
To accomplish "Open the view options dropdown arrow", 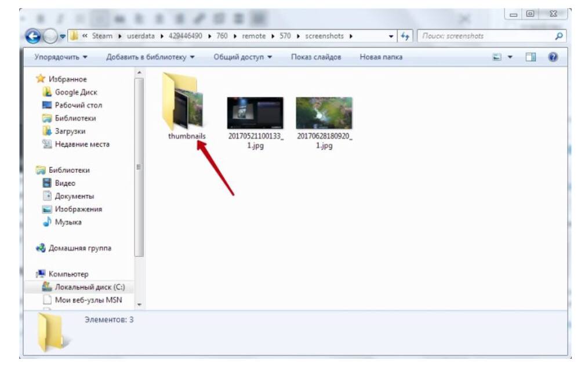I will [x=510, y=57].
